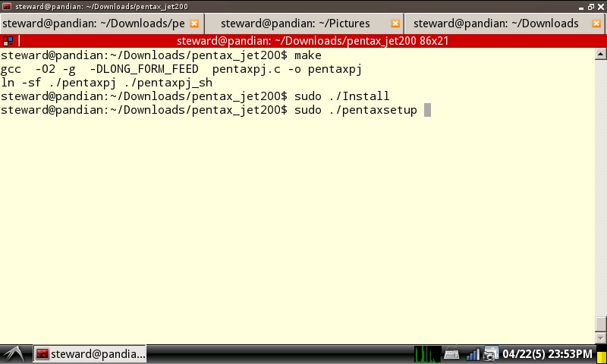Click the yellow battery indicator in tray
Image resolution: width=607 pixels, height=364 pixels.
point(601,356)
